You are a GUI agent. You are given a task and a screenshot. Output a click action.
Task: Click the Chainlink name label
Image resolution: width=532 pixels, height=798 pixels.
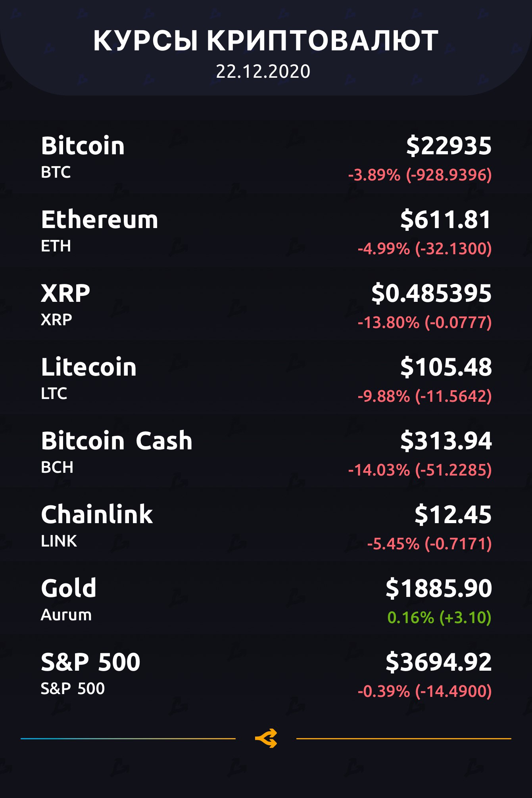click(97, 515)
